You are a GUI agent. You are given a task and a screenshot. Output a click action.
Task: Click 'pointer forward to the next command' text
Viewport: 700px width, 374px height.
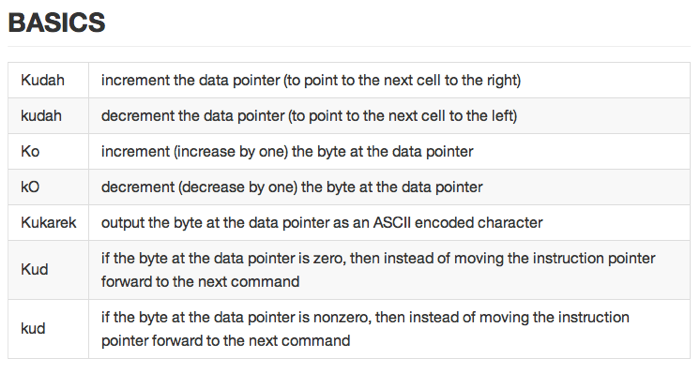pyautogui.click(x=225, y=341)
